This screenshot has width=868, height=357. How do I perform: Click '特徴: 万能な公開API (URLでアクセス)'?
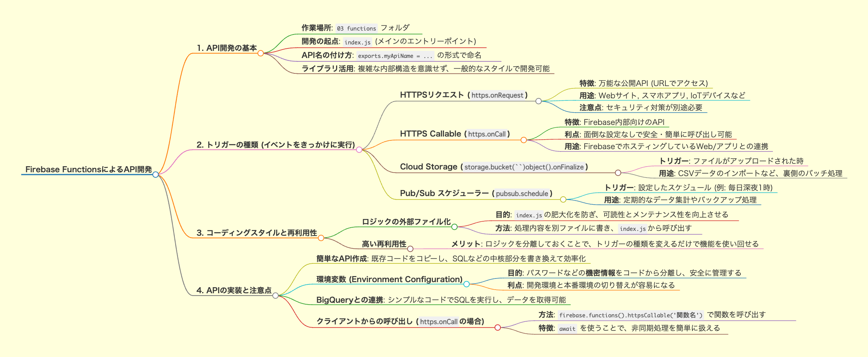click(644, 83)
